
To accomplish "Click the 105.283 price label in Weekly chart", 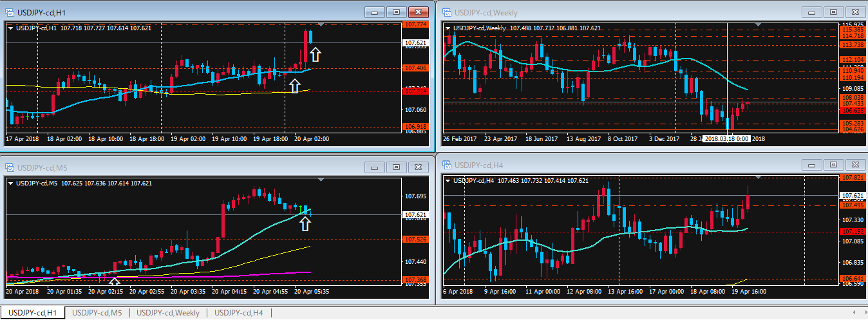I will coord(853,123).
